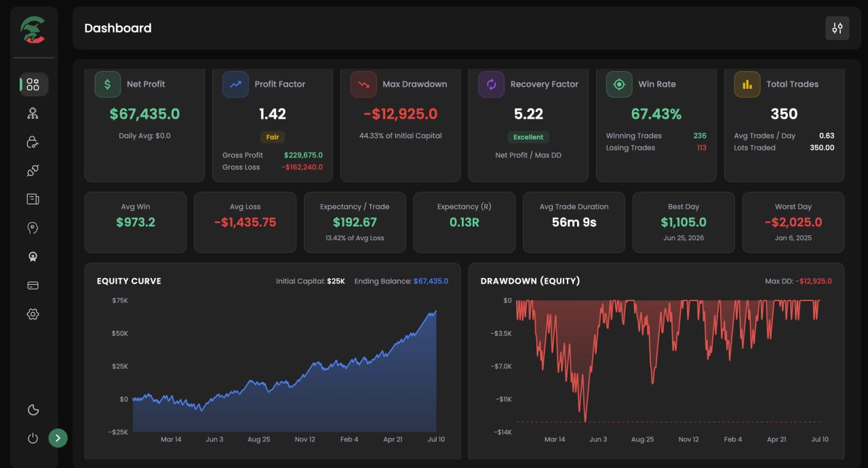Click the Win Rate target icon
Screen dimensions: 868x468
click(619, 84)
